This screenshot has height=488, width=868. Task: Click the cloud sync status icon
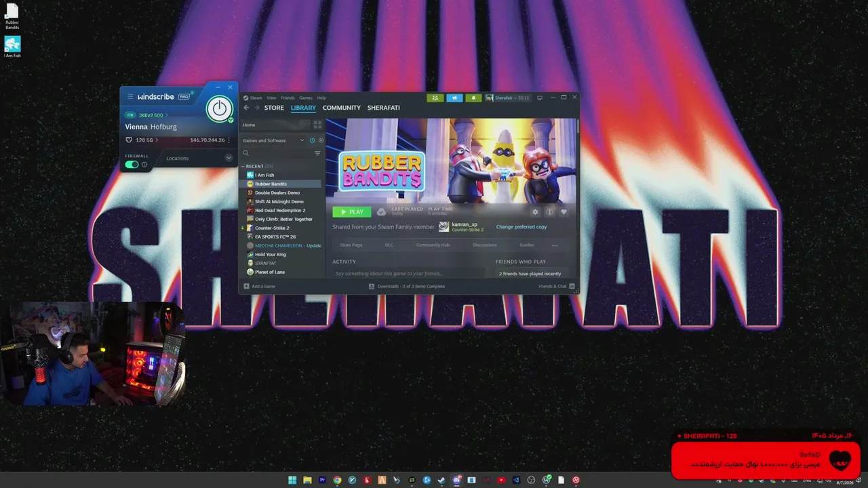click(382, 212)
